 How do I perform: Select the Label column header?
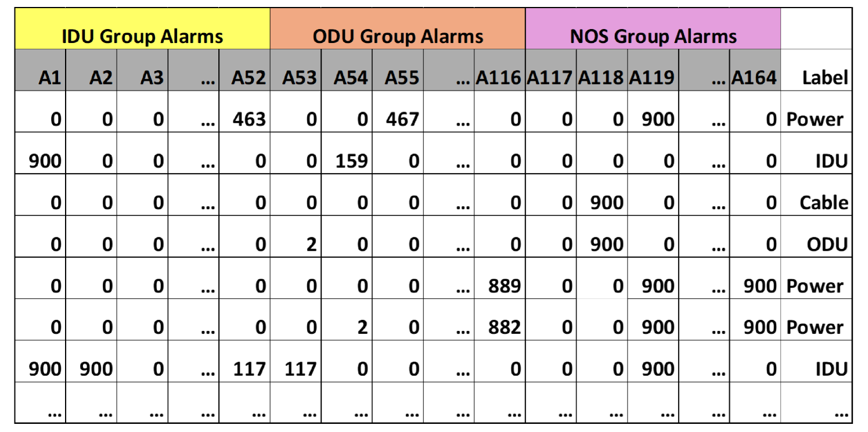tap(824, 78)
